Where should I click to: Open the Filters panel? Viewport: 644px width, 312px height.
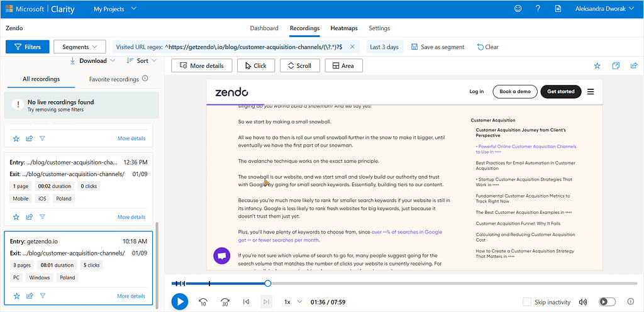click(x=28, y=47)
